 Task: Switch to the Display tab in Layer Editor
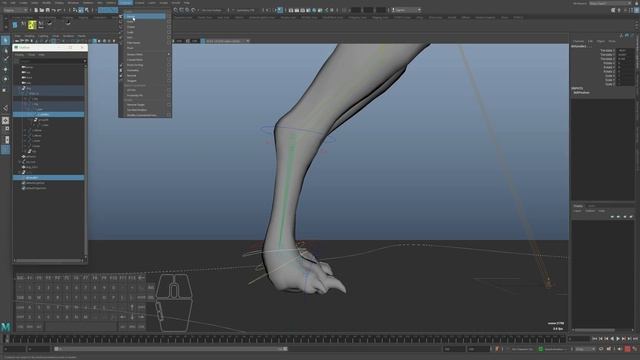pyautogui.click(x=578, y=206)
